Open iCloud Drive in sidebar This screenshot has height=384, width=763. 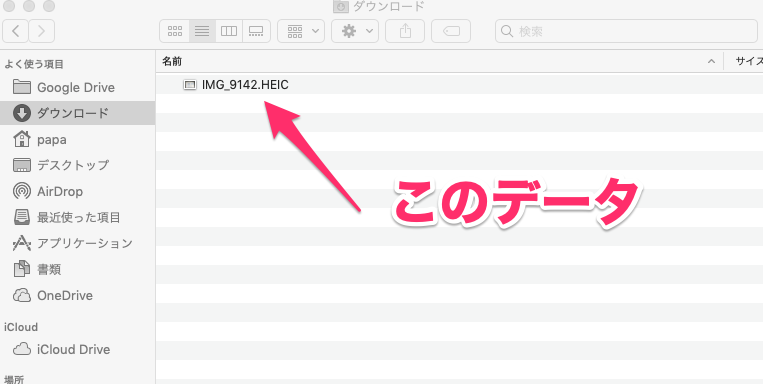(x=78, y=349)
